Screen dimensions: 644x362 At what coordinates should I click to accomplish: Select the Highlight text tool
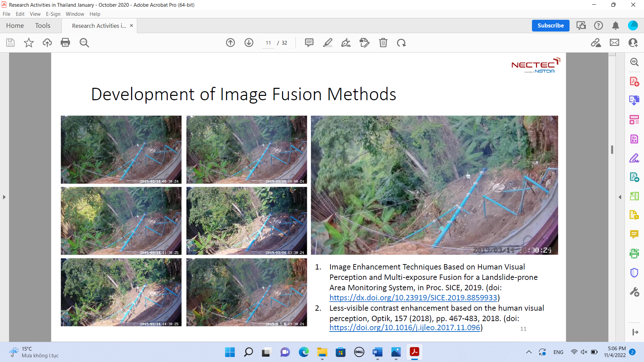(327, 43)
